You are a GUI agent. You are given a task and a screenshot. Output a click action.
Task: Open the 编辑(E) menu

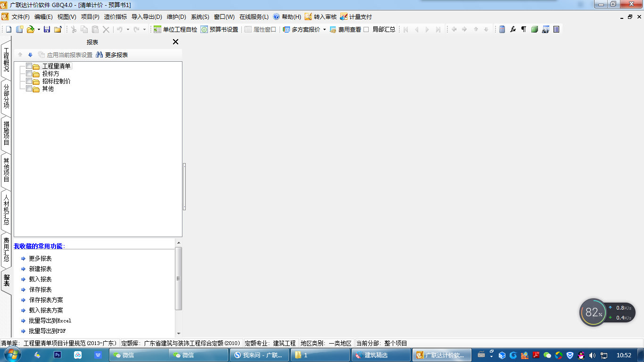click(x=43, y=16)
